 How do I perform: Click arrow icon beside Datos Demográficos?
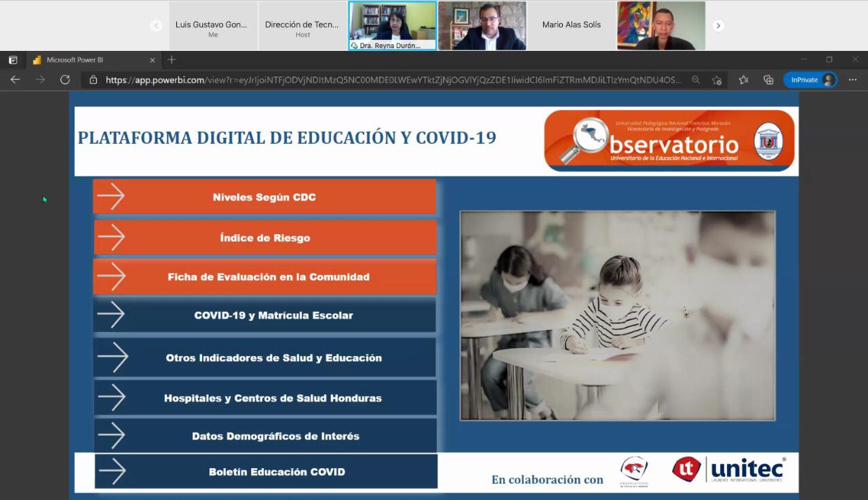point(112,436)
